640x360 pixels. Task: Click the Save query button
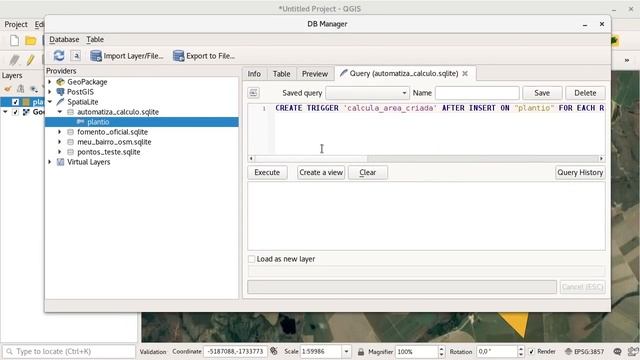tap(542, 93)
